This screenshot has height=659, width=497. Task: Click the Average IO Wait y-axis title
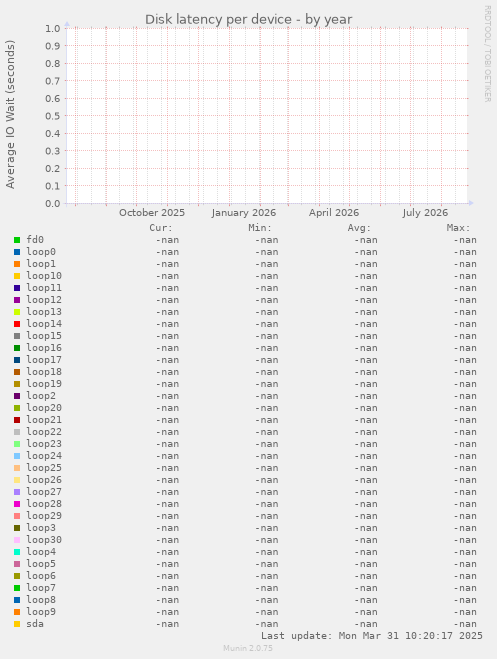11,114
